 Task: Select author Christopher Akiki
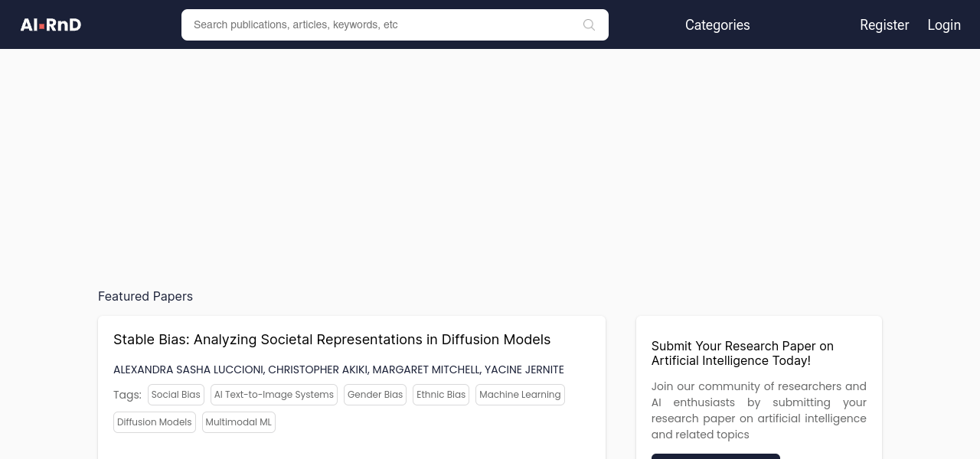(x=317, y=369)
